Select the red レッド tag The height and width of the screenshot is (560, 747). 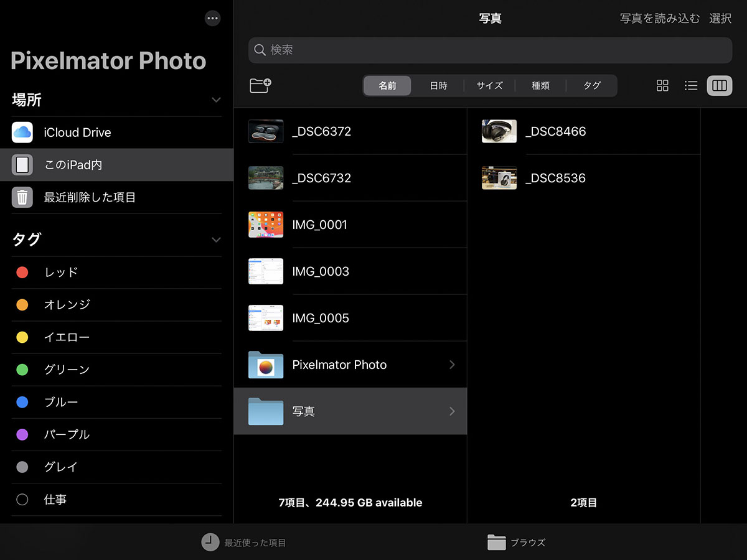tap(116, 272)
